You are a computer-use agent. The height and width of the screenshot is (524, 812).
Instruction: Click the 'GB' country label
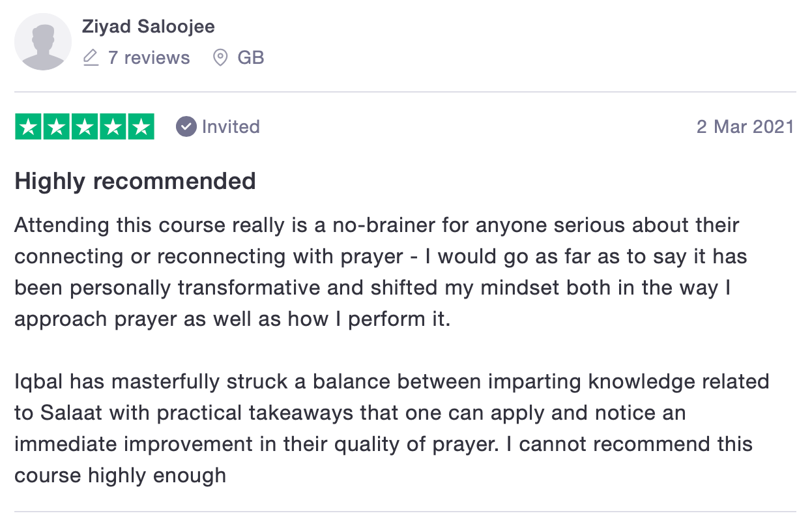coord(251,58)
